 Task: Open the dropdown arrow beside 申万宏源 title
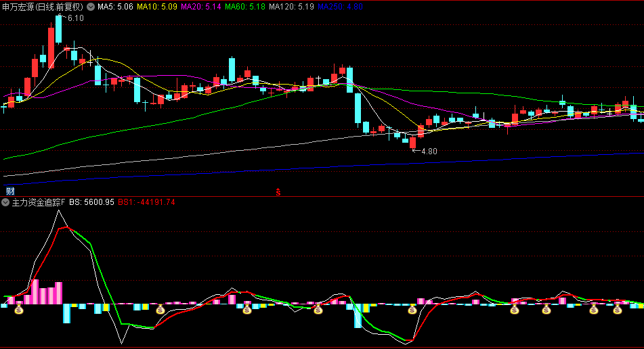[90, 7]
